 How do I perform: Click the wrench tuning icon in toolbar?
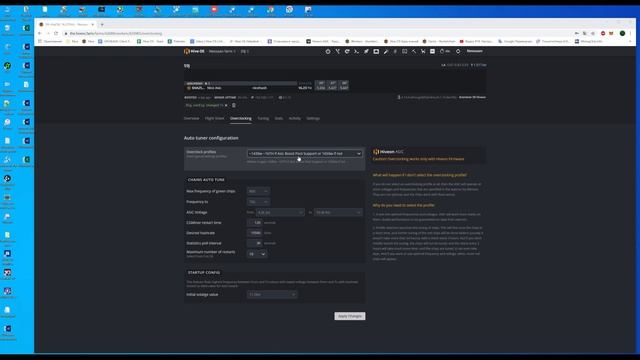[386, 51]
